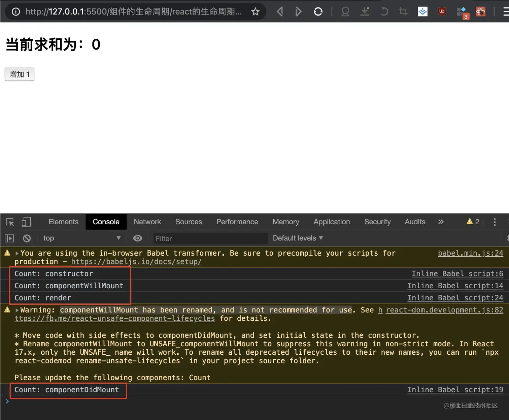Click the 'Count: constructor' log message
The image size is (509, 420).
click(x=54, y=274)
